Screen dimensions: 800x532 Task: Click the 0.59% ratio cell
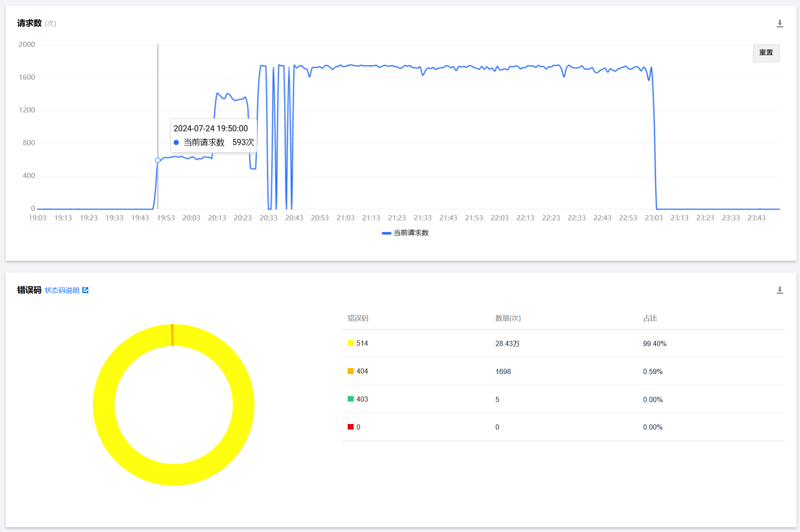(653, 371)
